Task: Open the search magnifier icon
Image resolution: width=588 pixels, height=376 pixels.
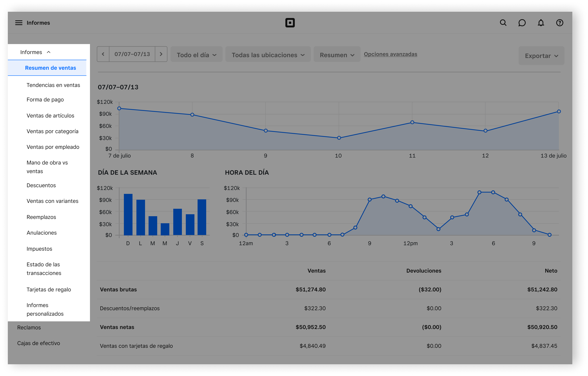Action: [x=503, y=23]
